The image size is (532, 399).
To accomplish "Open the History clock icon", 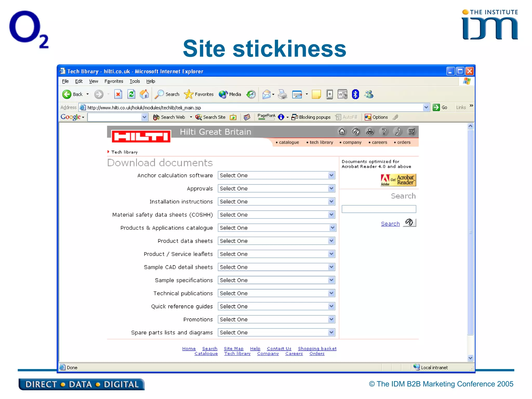I will coord(251,94).
